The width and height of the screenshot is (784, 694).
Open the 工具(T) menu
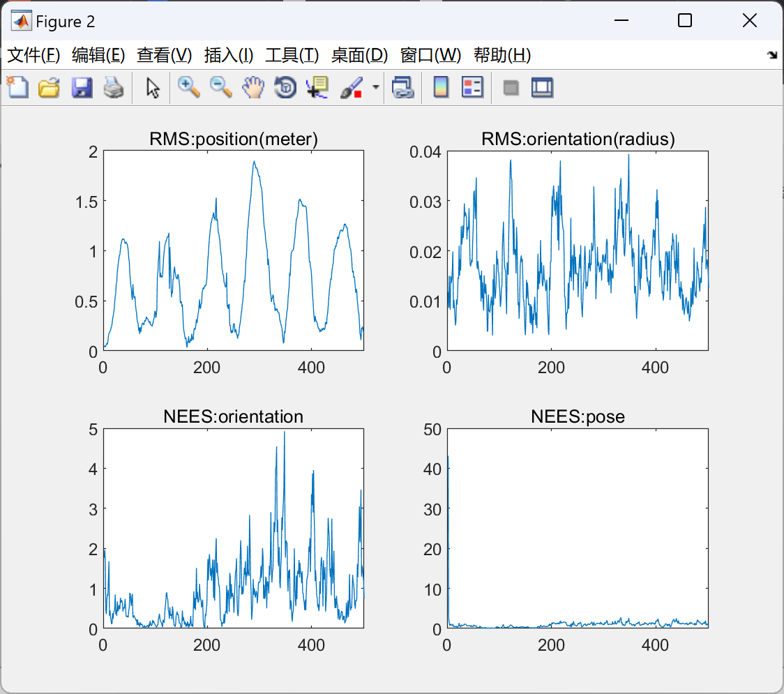coord(292,55)
